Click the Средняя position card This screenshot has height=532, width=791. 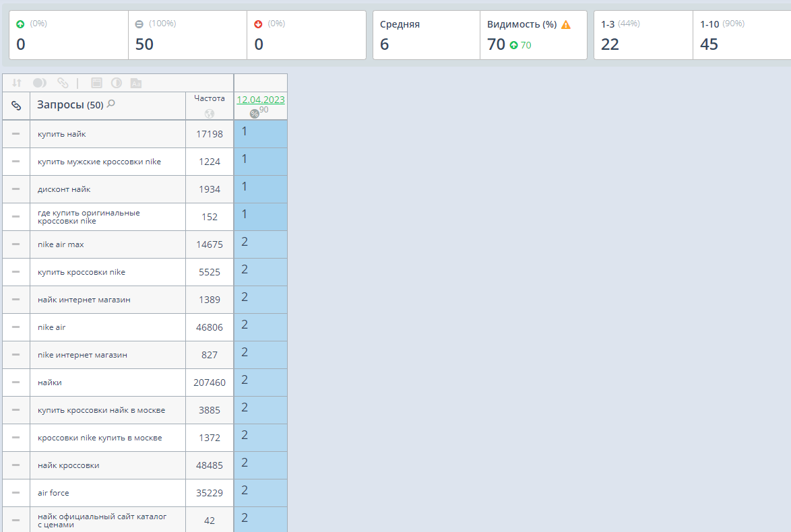click(x=426, y=35)
